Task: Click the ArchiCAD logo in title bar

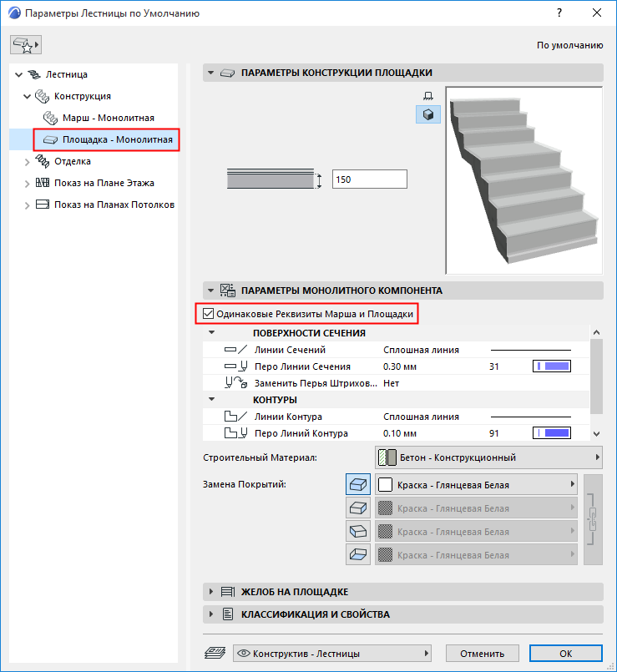Action: point(14,13)
